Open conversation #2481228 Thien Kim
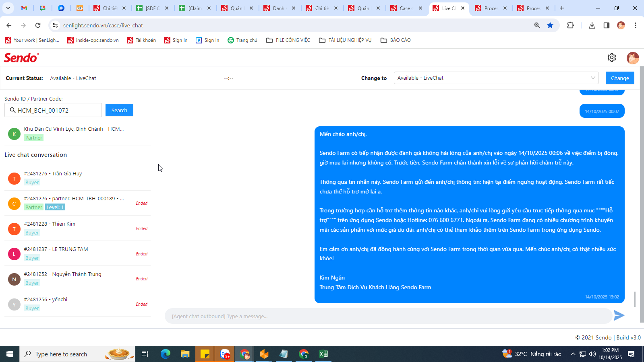 pyautogui.click(x=78, y=228)
